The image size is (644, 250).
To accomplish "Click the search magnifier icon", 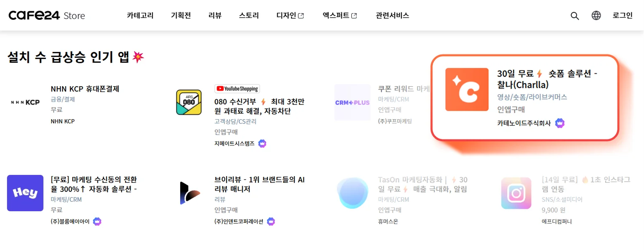I will pyautogui.click(x=575, y=16).
